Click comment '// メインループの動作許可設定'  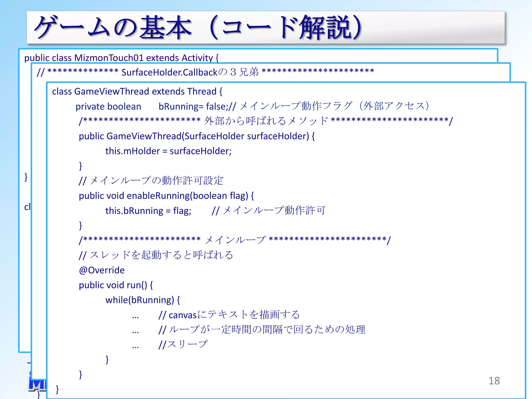[151, 181]
